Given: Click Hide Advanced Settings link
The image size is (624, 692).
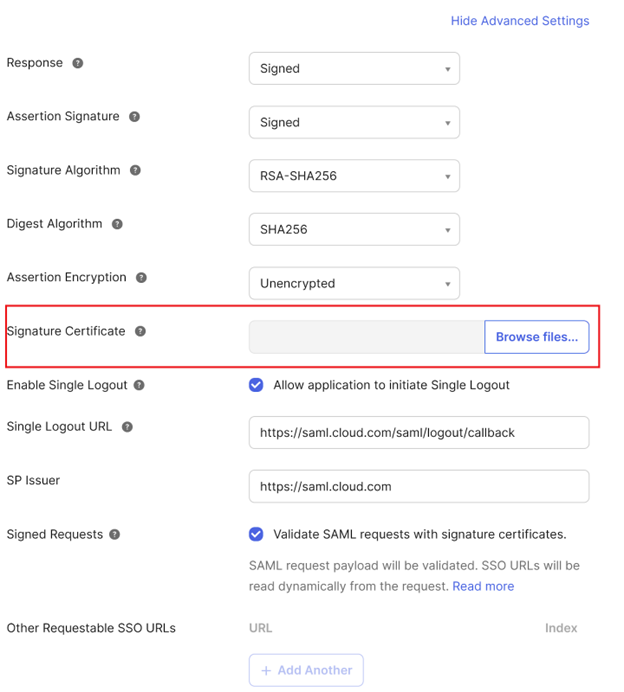Looking at the screenshot, I should (519, 21).
